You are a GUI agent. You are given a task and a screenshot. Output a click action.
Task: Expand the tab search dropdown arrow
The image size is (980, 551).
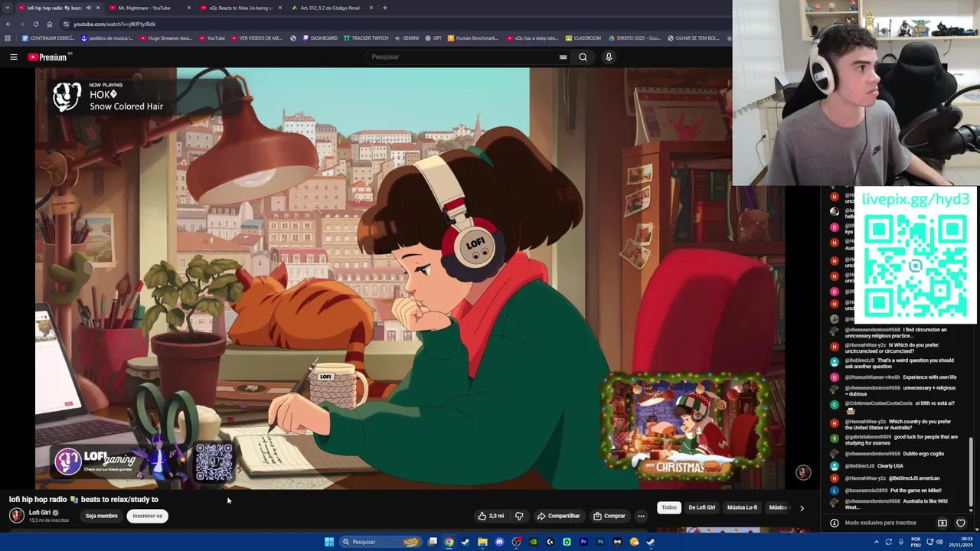7,8
